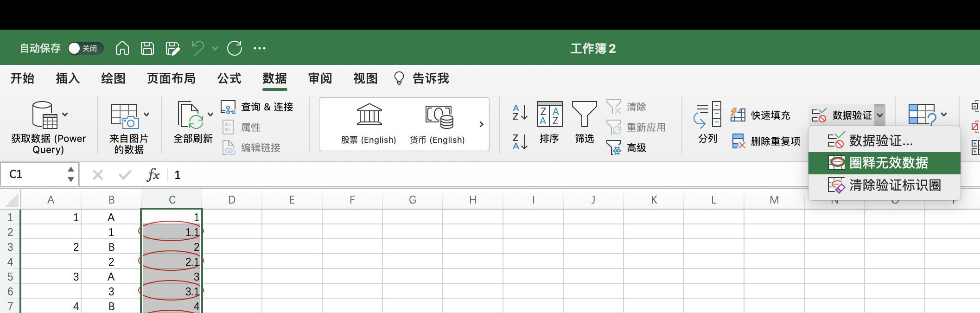The height and width of the screenshot is (313, 980).
Task: Expand the what-if analysis dropdown arrow
Action: [944, 115]
